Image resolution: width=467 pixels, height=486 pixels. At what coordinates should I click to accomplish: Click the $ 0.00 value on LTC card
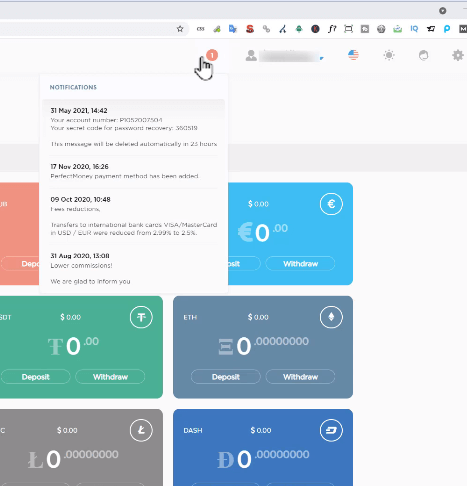(x=67, y=430)
